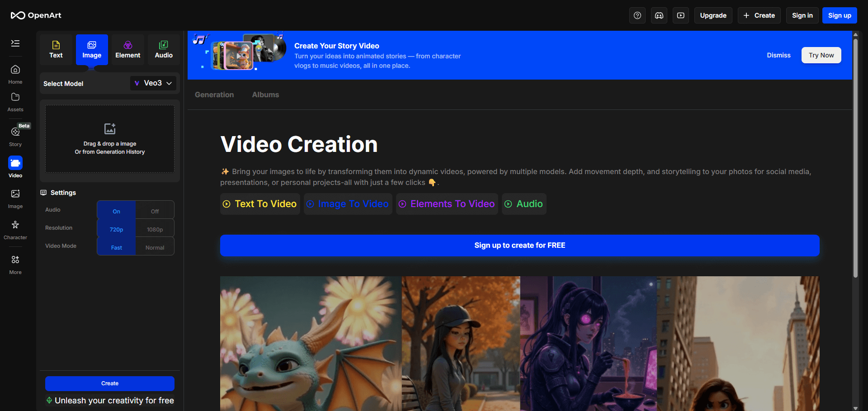Viewport: 868px width, 411px height.
Task: Open Story beta section
Action: click(x=15, y=136)
